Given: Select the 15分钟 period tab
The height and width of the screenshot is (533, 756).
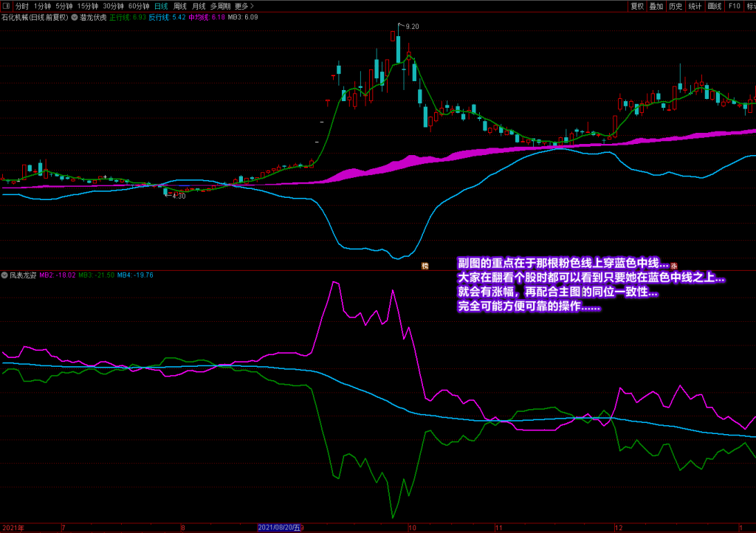Looking at the screenshot, I should (88, 6).
